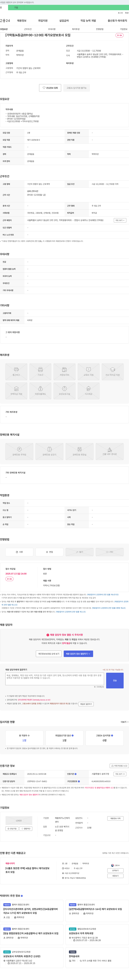
Task: Select the disabled 필기 screening method
Action: pyautogui.click(x=80, y=552)
